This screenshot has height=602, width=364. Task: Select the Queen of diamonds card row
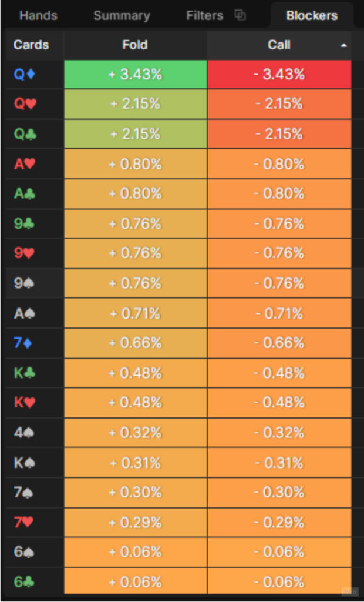178,74
